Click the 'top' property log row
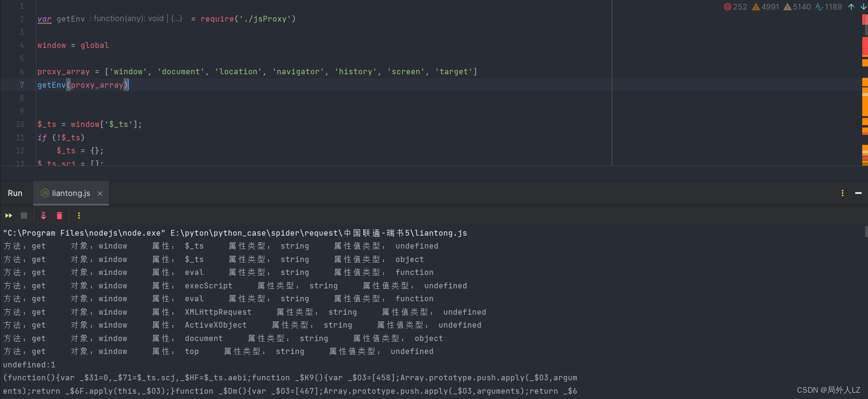The height and width of the screenshot is (399, 868). coord(218,351)
